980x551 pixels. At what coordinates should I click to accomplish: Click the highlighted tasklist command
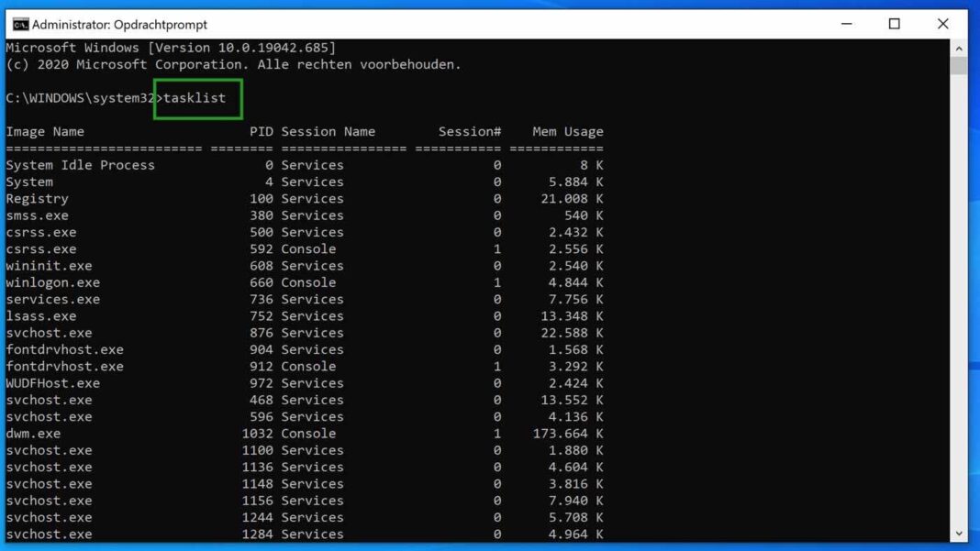tap(199, 98)
